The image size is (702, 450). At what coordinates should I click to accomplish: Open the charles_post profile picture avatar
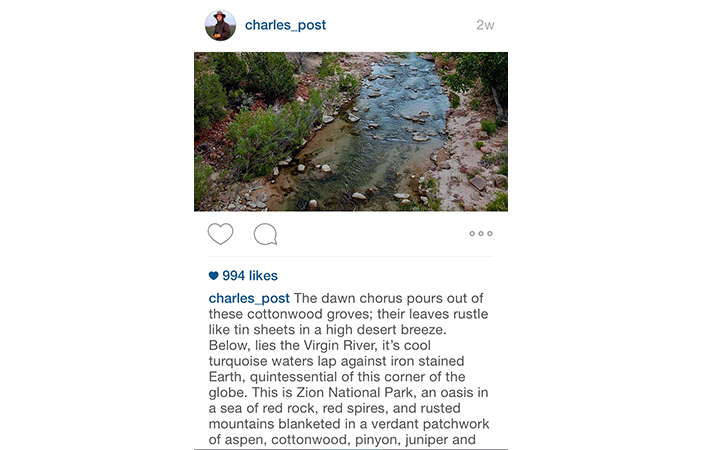click(220, 25)
